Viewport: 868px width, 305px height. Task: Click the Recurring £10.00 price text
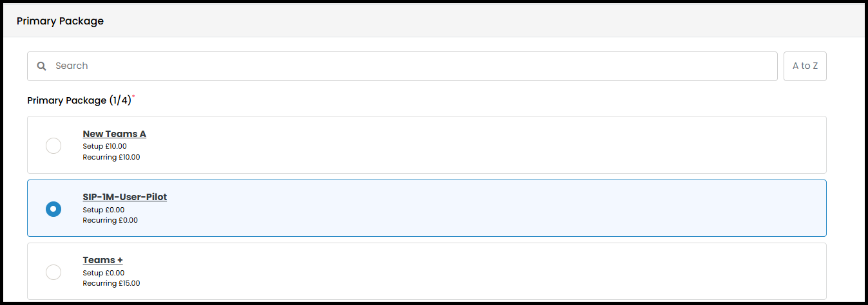[x=111, y=157]
